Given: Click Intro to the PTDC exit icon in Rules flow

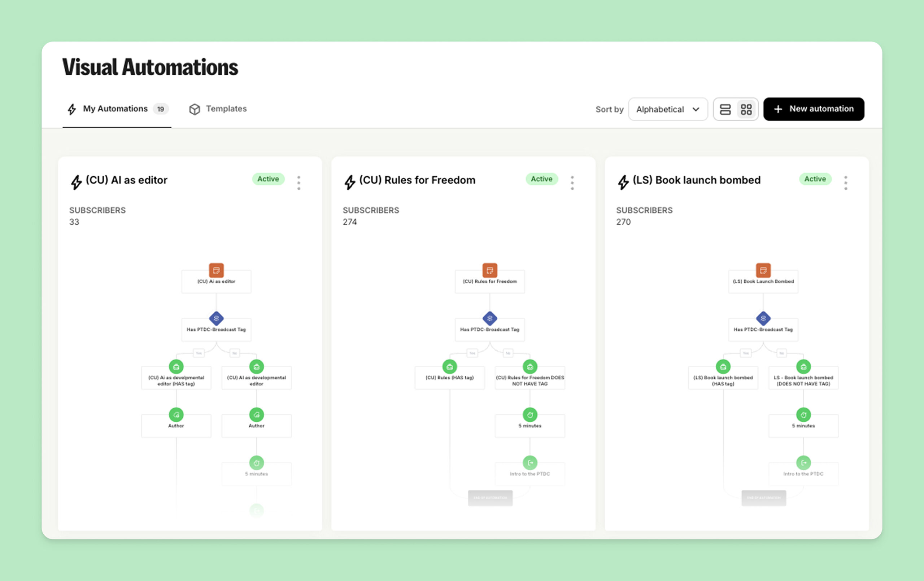Looking at the screenshot, I should click(x=530, y=463).
